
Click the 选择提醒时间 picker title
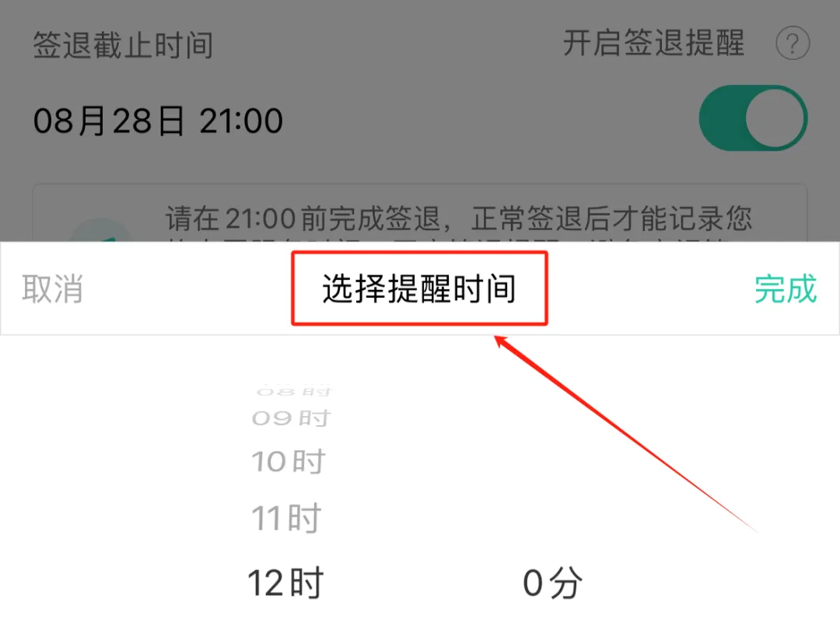pyautogui.click(x=419, y=288)
